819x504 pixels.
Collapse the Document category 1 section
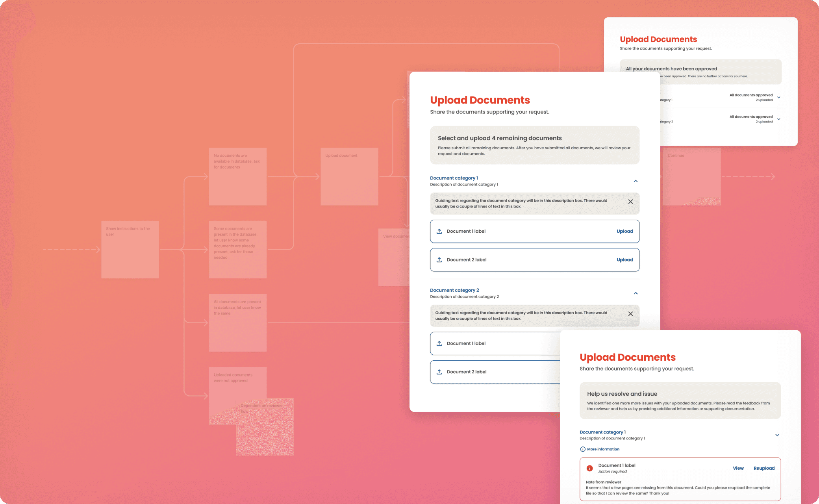(636, 181)
